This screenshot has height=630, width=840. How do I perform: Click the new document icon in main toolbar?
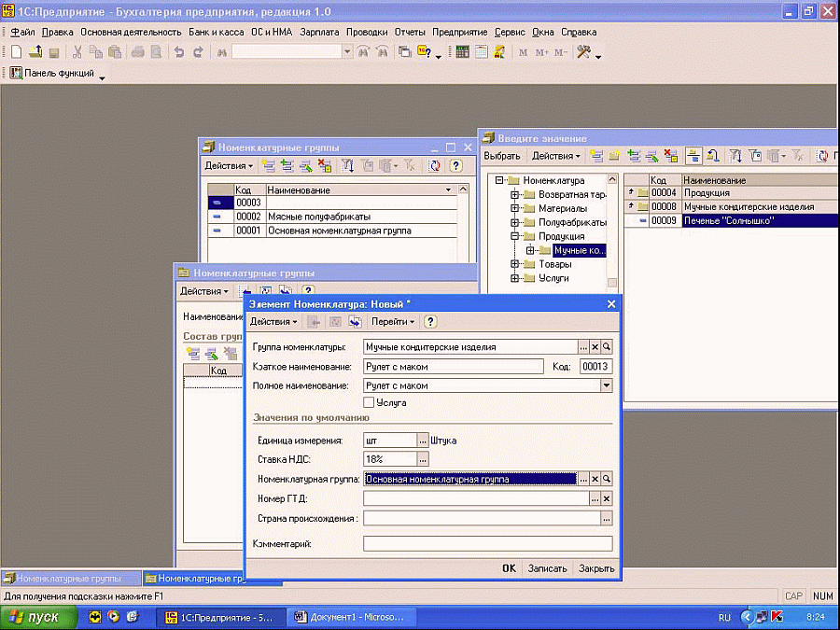point(16,52)
